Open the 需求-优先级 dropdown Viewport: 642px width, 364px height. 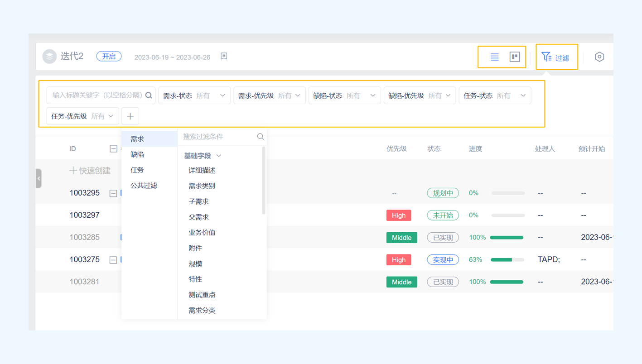[270, 96]
